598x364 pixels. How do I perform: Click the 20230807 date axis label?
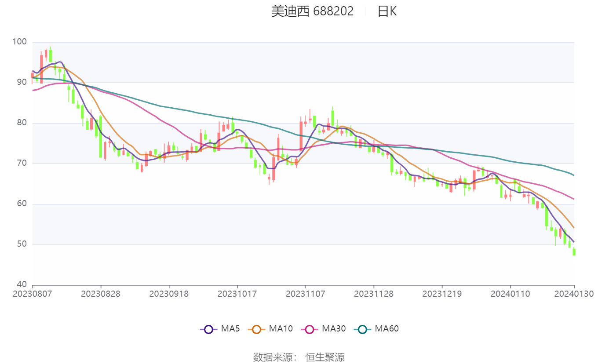tap(33, 294)
